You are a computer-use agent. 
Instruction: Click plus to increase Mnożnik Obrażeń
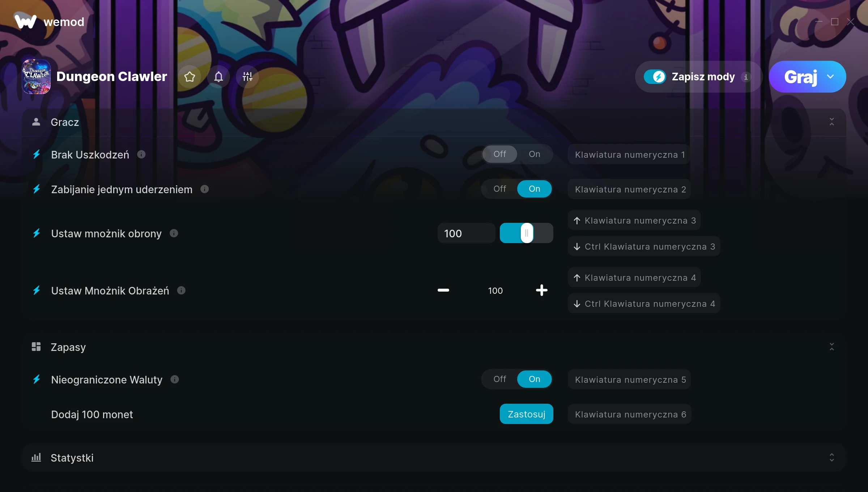pyautogui.click(x=541, y=290)
